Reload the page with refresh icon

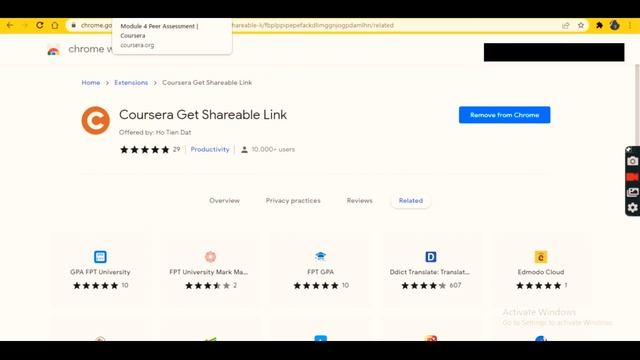click(x=40, y=25)
